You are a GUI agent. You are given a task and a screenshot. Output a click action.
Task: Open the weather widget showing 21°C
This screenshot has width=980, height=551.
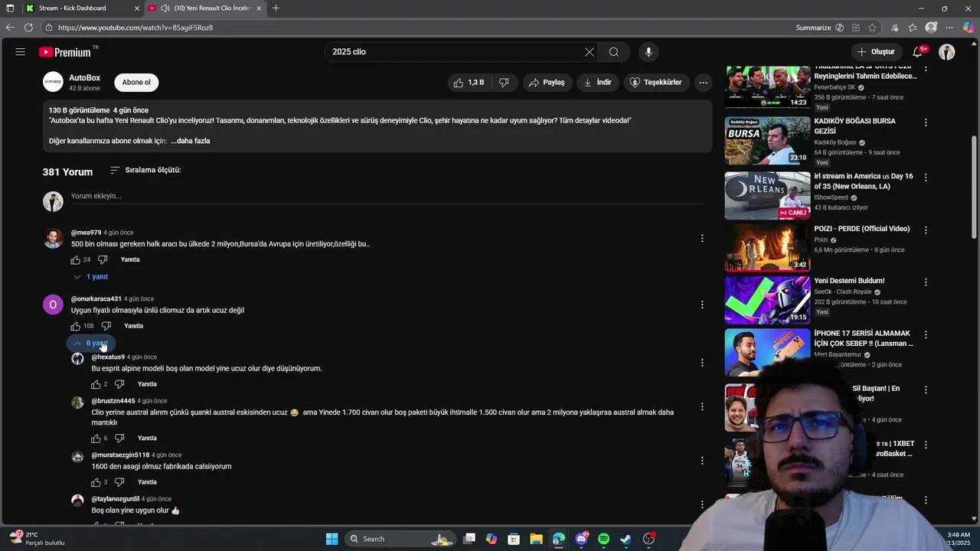[x=38, y=539]
